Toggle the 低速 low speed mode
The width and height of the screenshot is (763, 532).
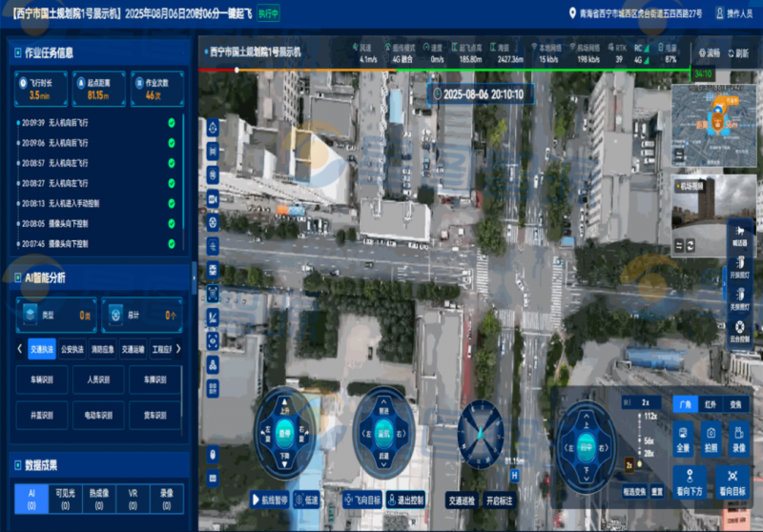pyautogui.click(x=307, y=501)
